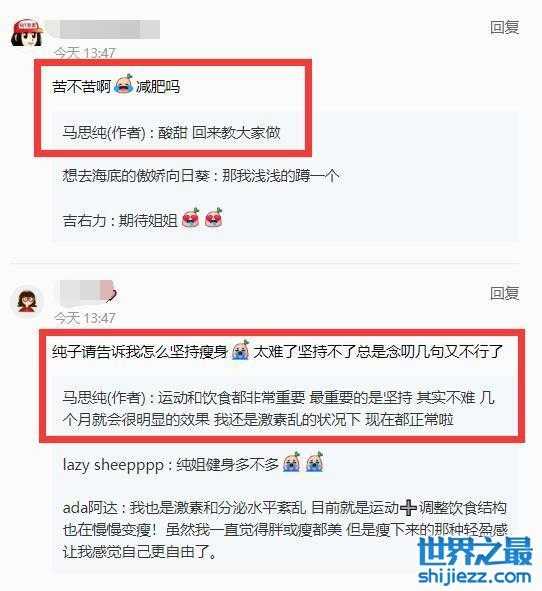This screenshot has height=591, width=542.
Task: Click the plus sign emoji in ada阿达's reply
Action: 408,507
